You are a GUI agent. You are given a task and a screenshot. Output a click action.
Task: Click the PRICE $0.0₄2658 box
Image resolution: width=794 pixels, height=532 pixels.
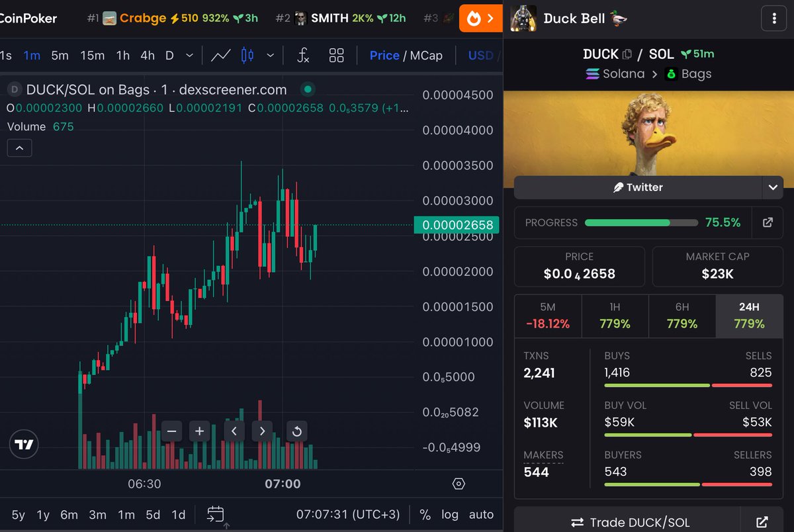pos(580,266)
